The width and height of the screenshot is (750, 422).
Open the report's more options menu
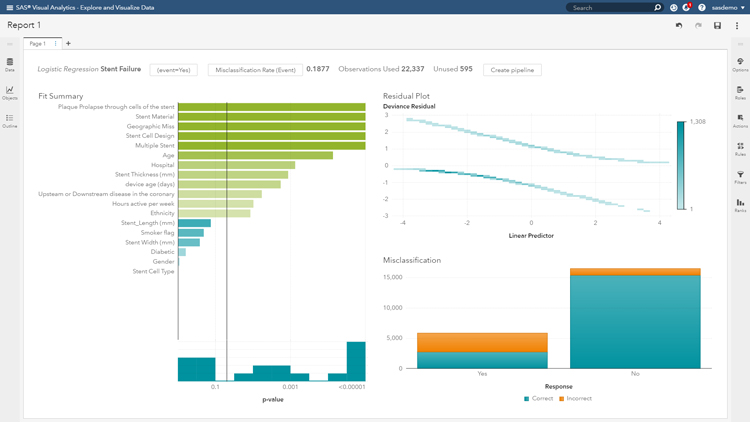click(x=737, y=25)
